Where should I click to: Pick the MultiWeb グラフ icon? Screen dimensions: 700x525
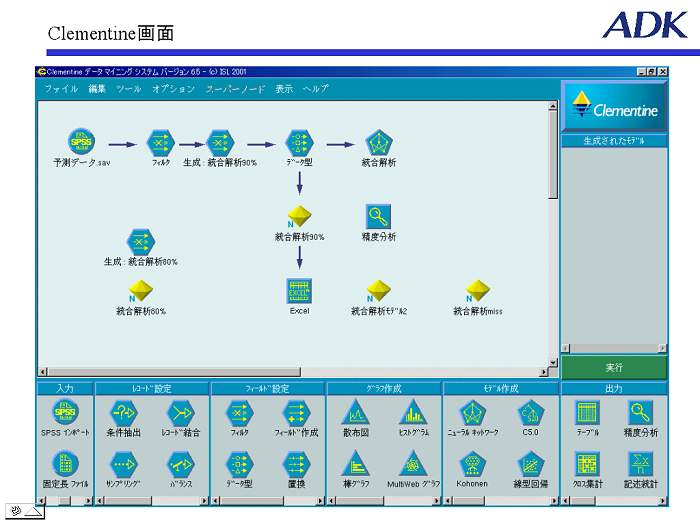click(413, 464)
